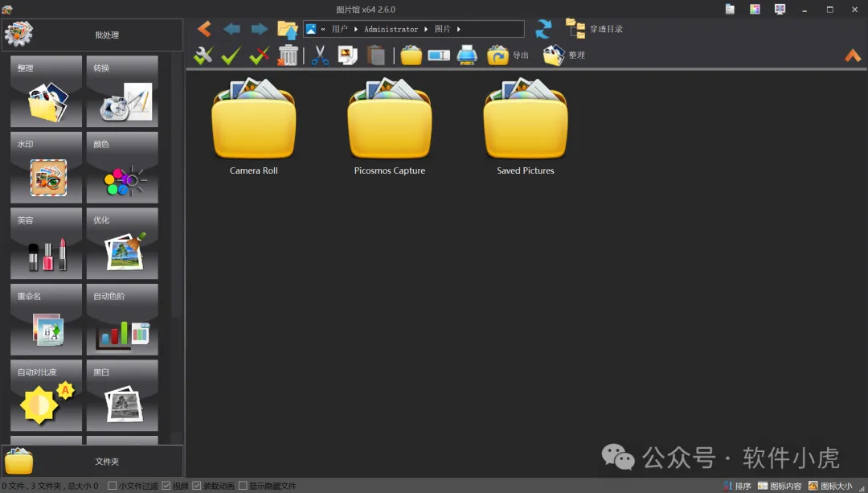Image resolution: width=868 pixels, height=493 pixels.
Task: Refresh the folder with blue arrows icon
Action: click(x=543, y=29)
